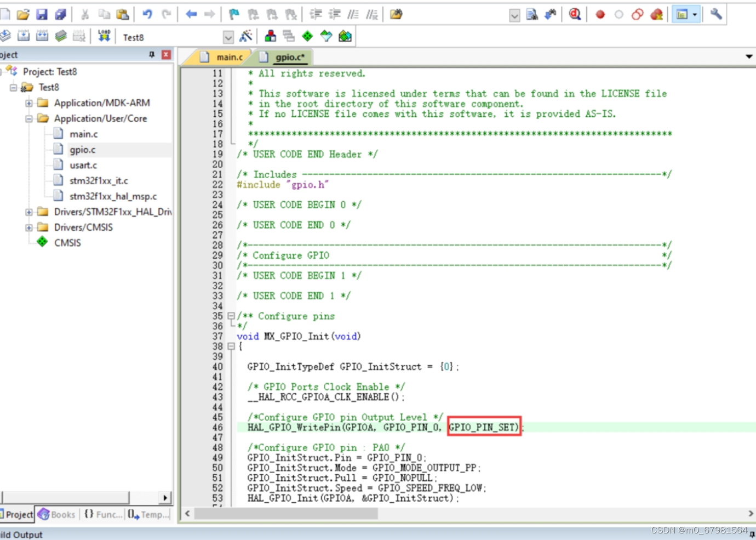
Task: Save all files
Action: tap(60, 14)
